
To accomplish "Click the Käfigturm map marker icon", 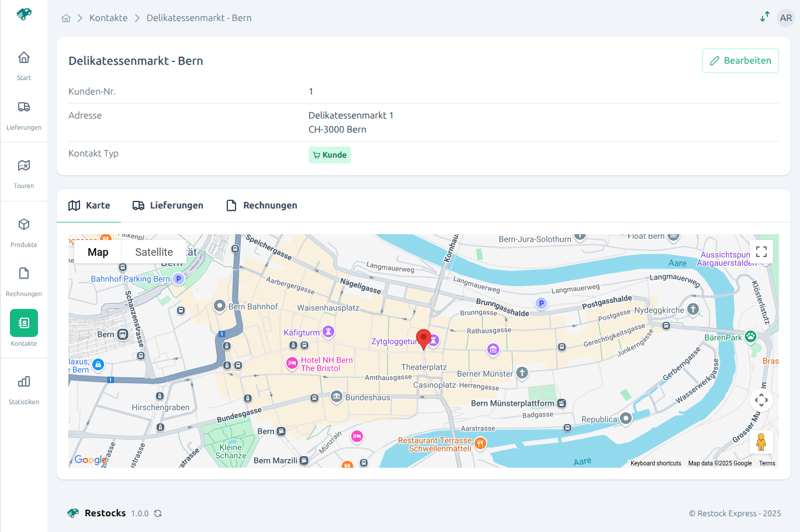I will [x=328, y=332].
